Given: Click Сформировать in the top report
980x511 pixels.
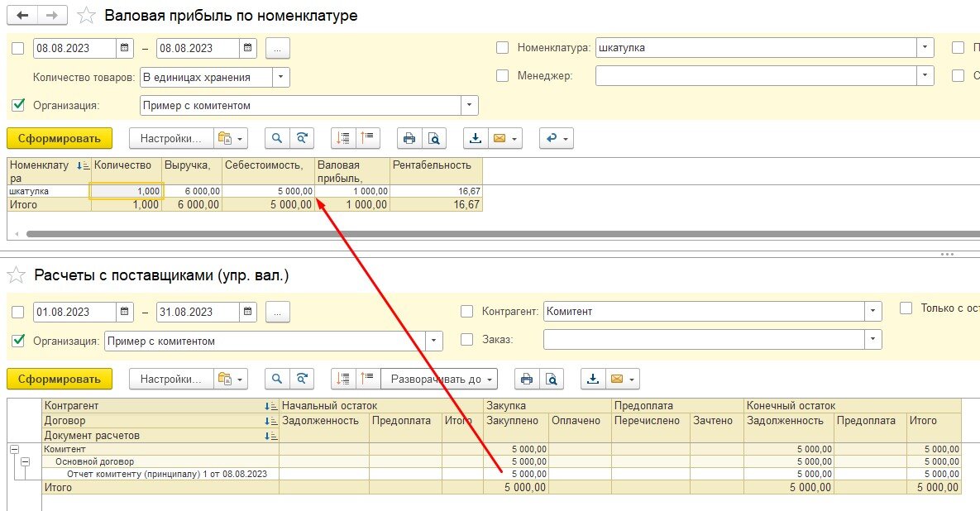Looking at the screenshot, I should point(59,139).
